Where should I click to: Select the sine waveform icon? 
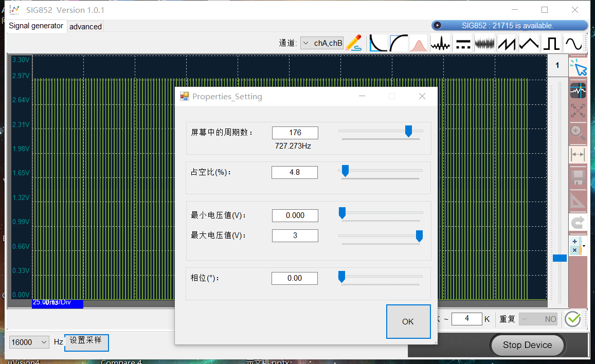pyautogui.click(x=573, y=43)
